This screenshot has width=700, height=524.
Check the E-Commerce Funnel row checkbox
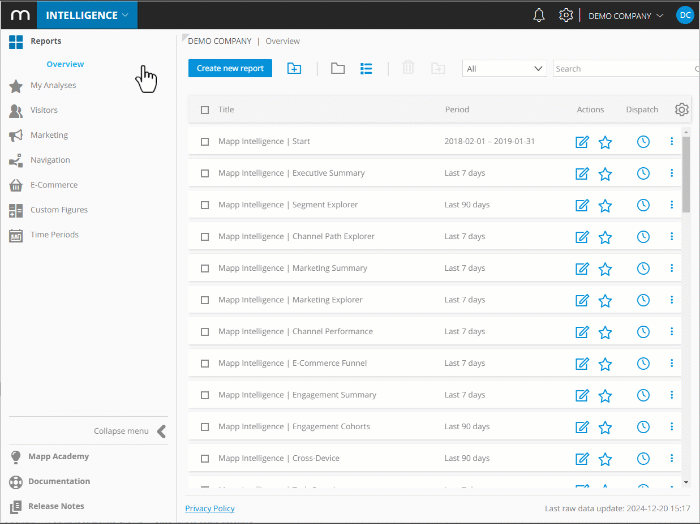coord(205,363)
